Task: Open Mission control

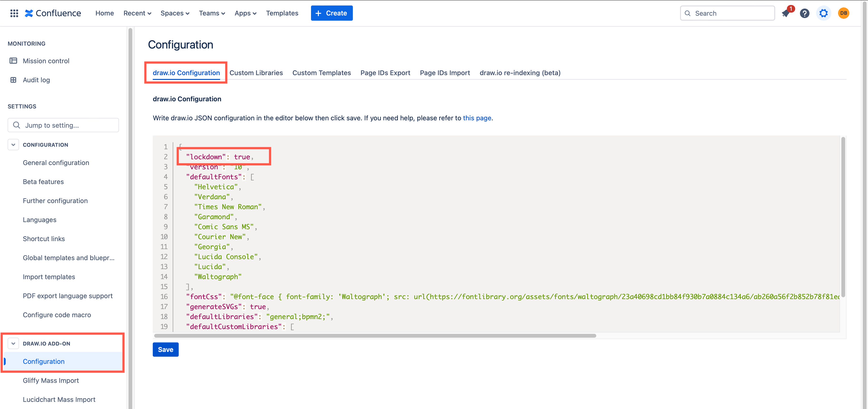Action: point(46,61)
